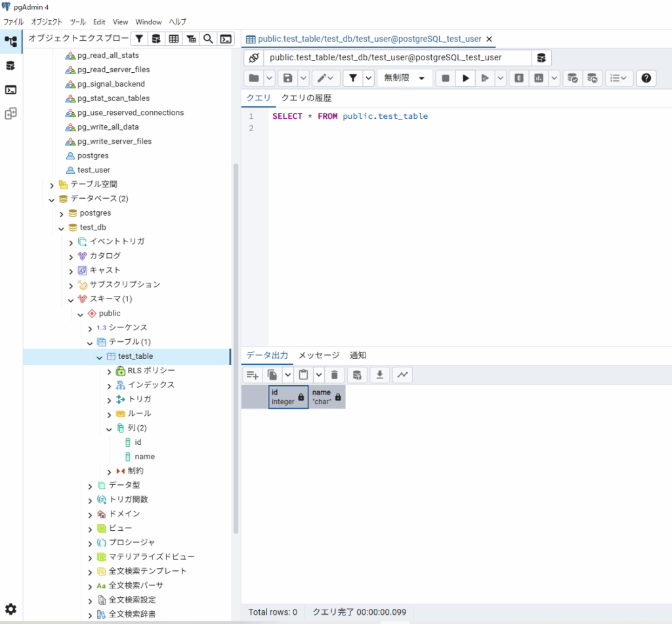Screen dimensions: 672x624
Task: Collapse the test_db database node
Action: pos(61,228)
